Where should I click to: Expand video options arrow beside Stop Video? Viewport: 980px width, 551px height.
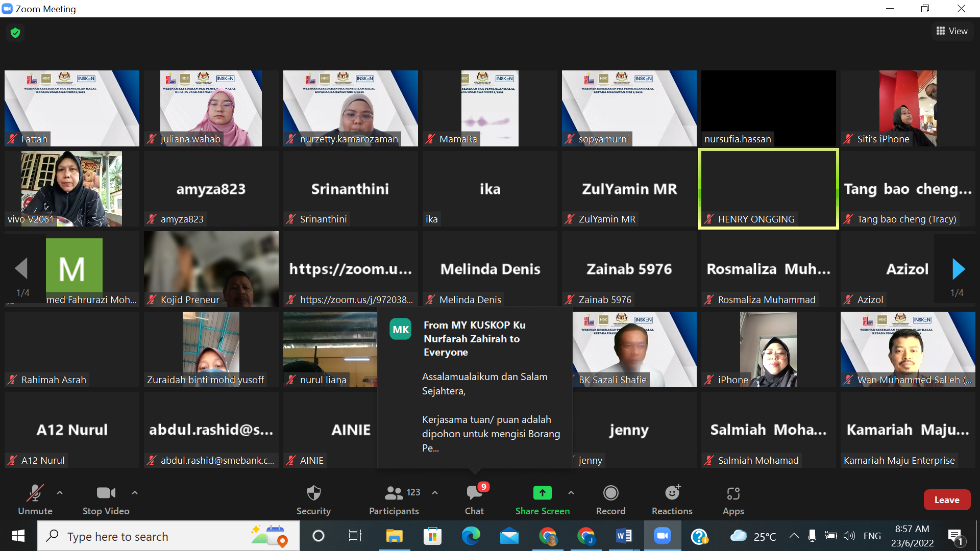[135, 493]
